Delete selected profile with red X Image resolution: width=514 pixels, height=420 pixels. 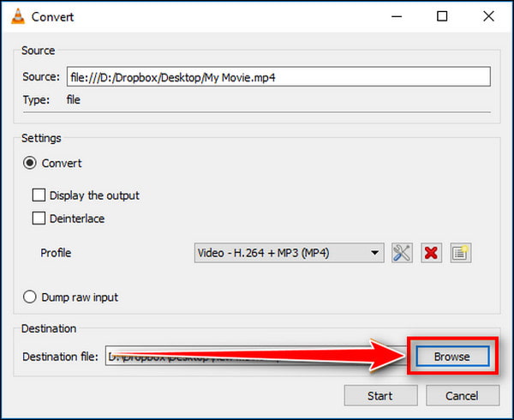click(431, 253)
